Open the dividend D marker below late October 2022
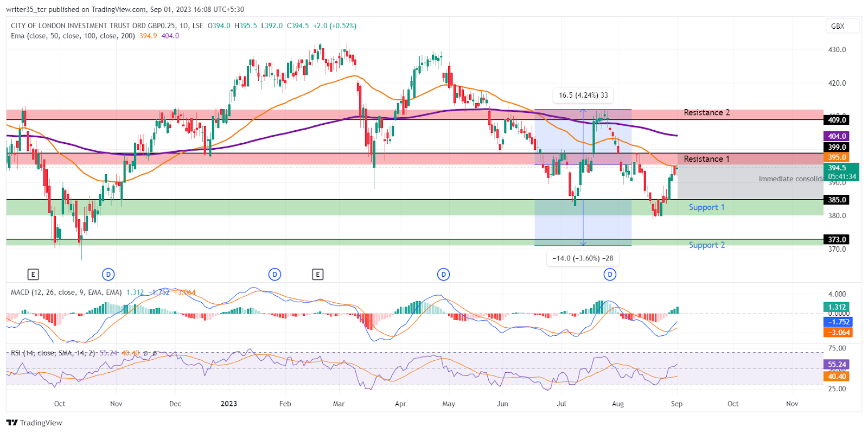The width and height of the screenshot is (868, 433). [x=108, y=275]
